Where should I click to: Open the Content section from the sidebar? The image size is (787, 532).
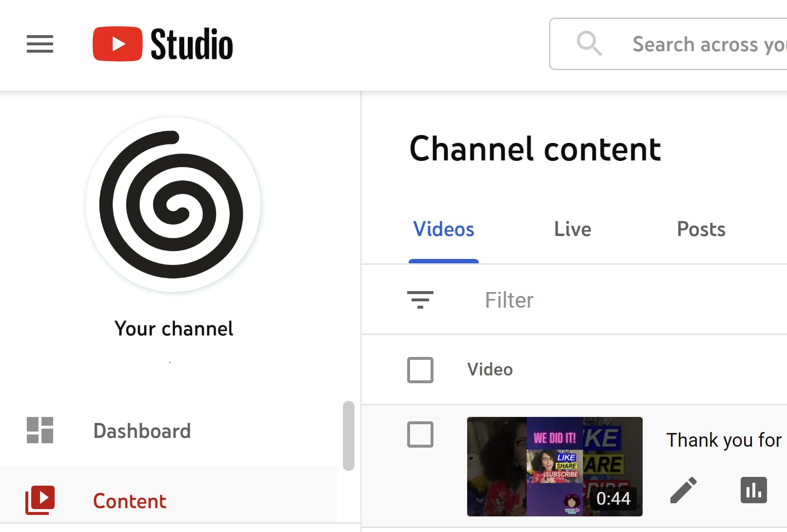coord(129,501)
